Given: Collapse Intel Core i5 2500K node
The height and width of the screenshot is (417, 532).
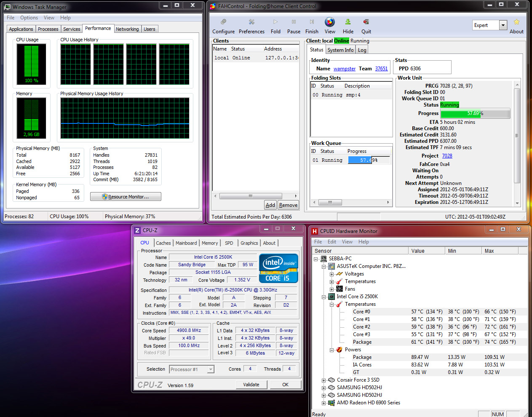Looking at the screenshot, I should tap(323, 297).
